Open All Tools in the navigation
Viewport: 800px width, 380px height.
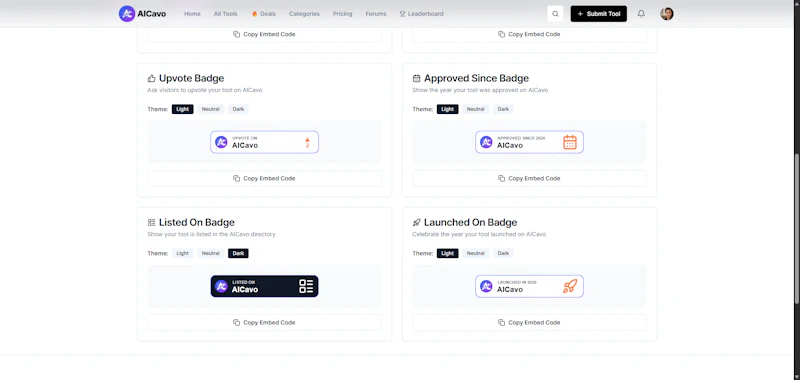(x=226, y=14)
